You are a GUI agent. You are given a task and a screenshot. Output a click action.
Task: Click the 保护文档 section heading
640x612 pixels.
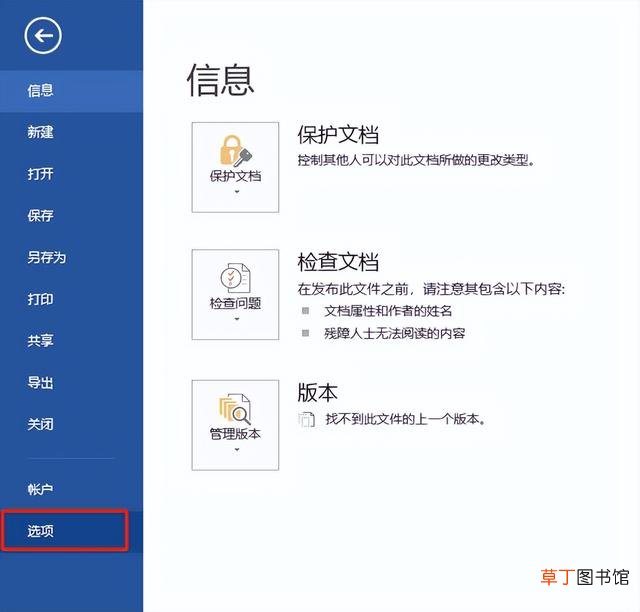click(x=338, y=135)
